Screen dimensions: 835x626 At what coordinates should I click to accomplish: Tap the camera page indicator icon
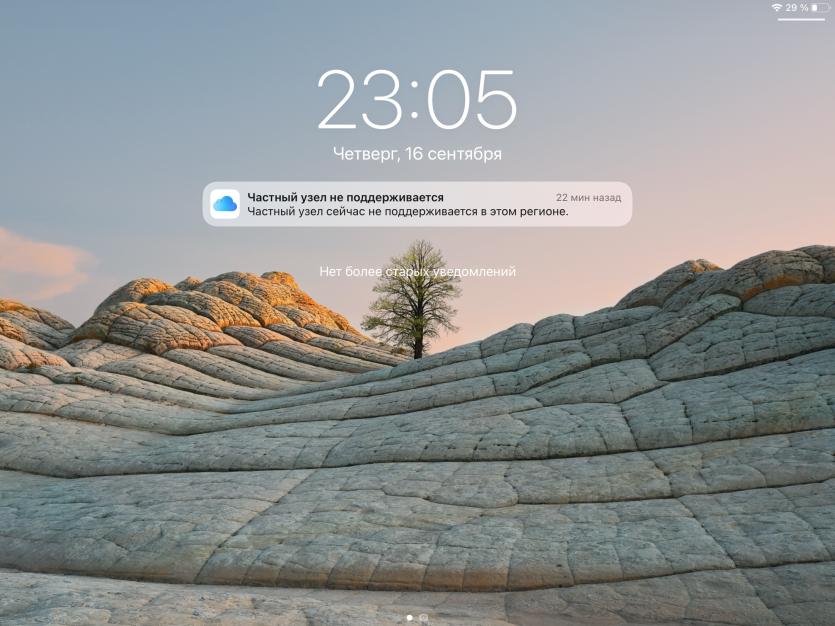(x=424, y=617)
